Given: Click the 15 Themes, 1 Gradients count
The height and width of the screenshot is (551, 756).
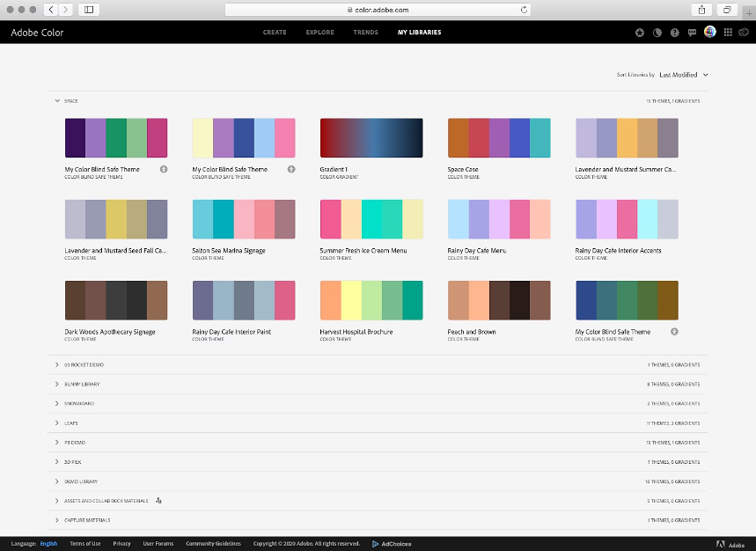Looking at the screenshot, I should [x=672, y=101].
